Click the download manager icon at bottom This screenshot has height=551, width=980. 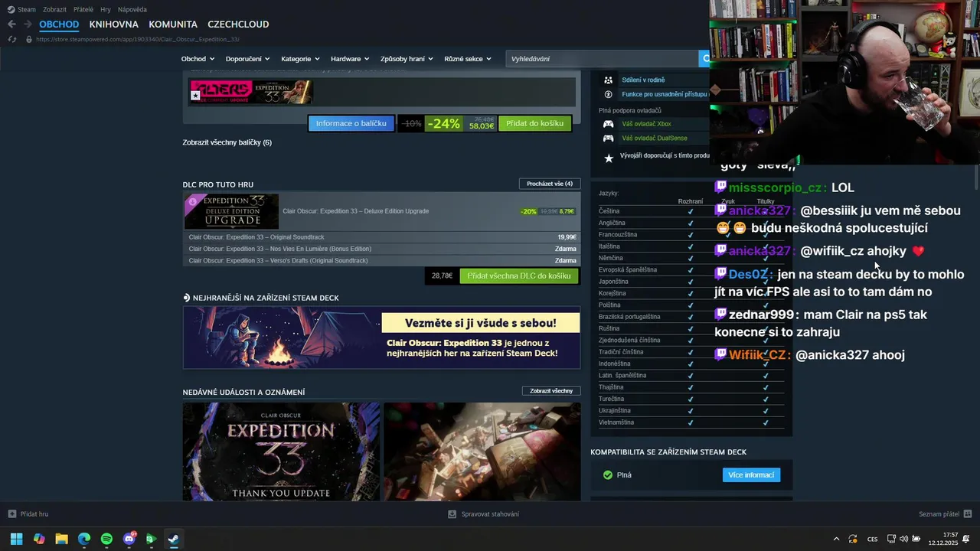point(452,514)
